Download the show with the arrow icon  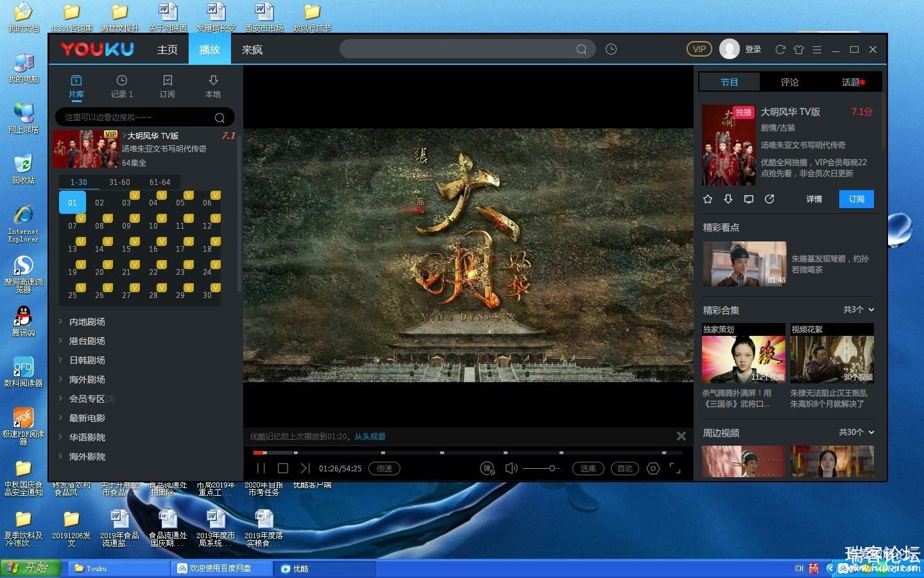pyautogui.click(x=728, y=199)
